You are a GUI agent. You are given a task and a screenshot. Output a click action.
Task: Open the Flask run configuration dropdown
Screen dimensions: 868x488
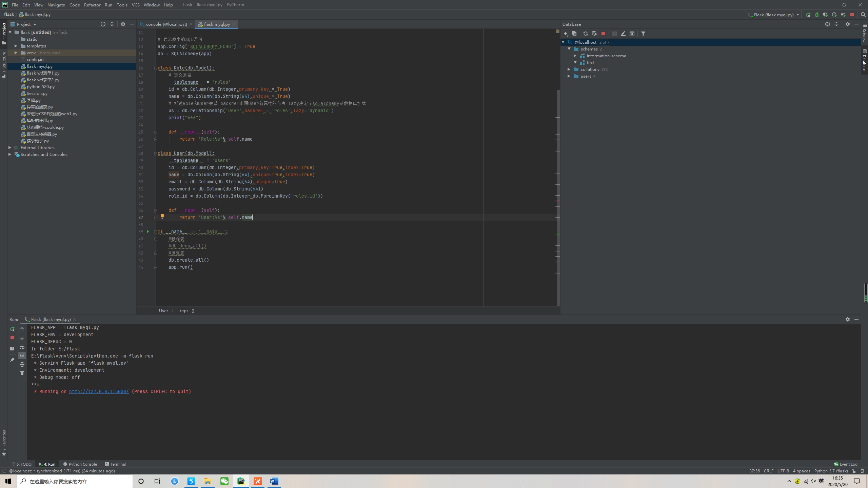[x=773, y=15]
